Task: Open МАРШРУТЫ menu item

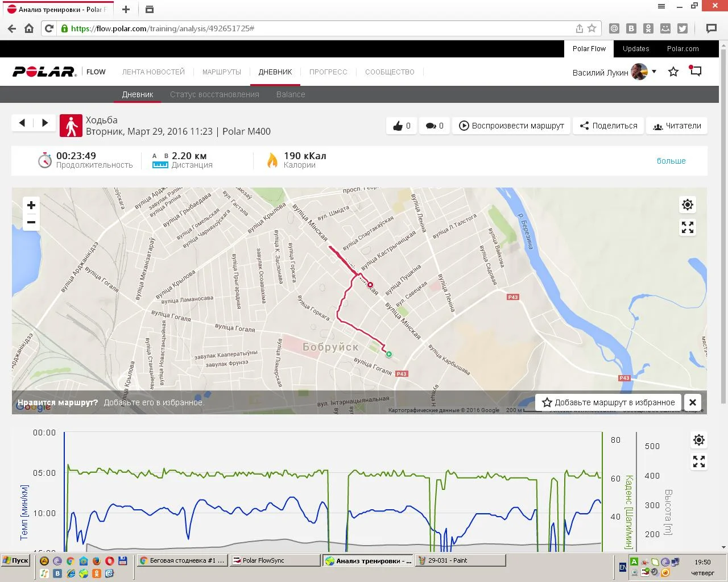Action: (x=222, y=72)
